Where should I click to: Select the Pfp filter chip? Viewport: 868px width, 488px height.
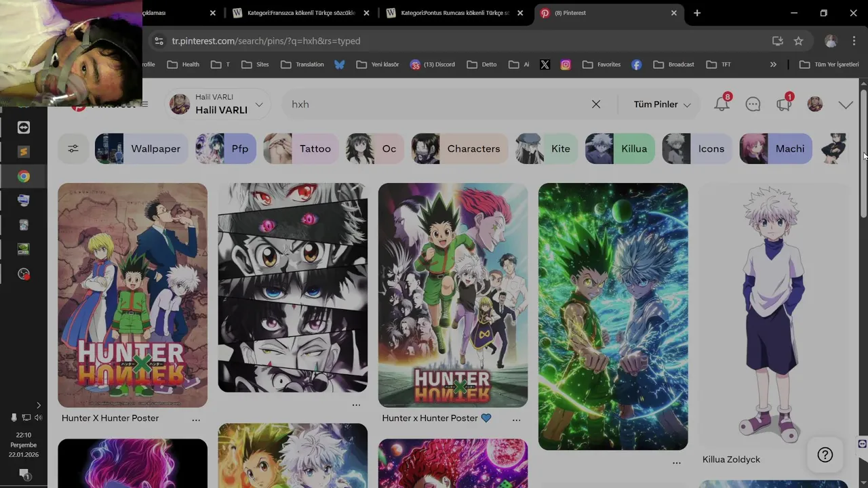[x=226, y=148]
